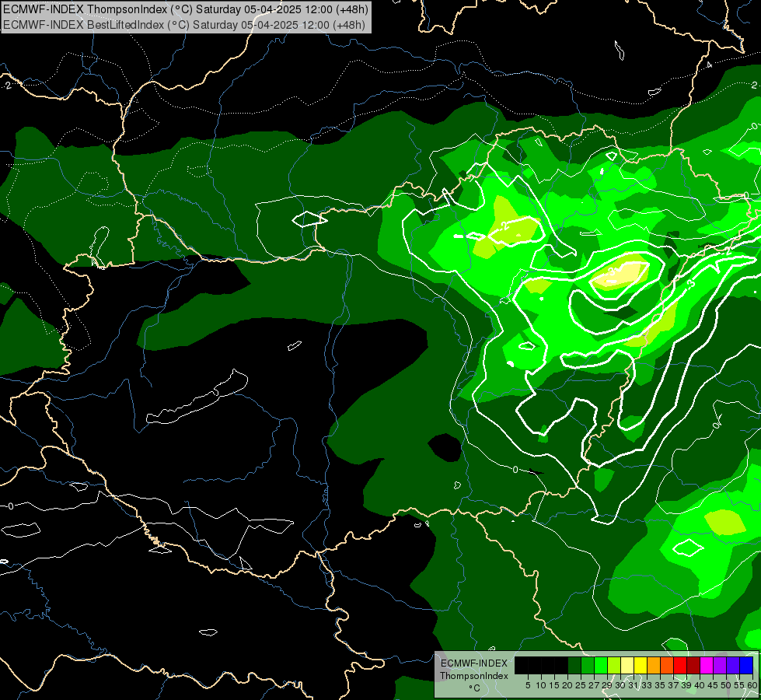Click the '°C' unit label in legend
The image size is (761, 700).
point(475,688)
